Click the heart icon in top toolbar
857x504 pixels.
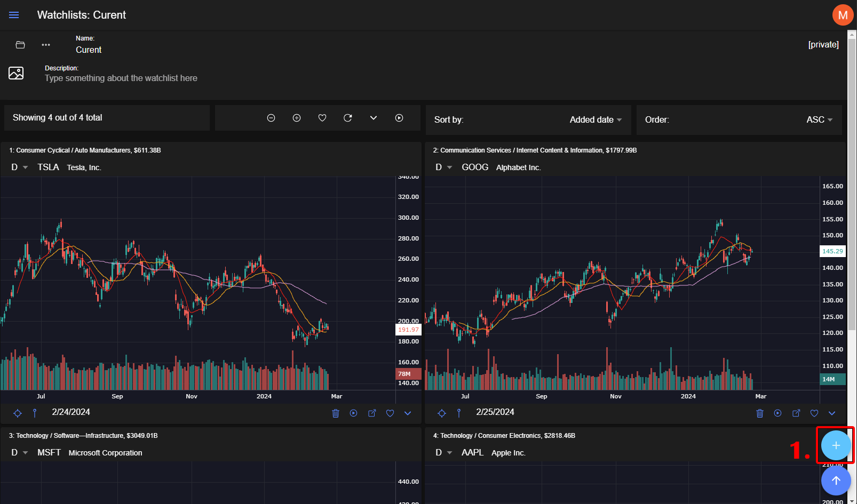[x=322, y=118]
